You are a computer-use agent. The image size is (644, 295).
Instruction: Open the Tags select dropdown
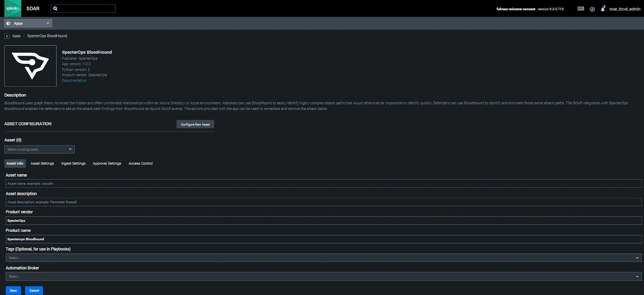point(324,258)
